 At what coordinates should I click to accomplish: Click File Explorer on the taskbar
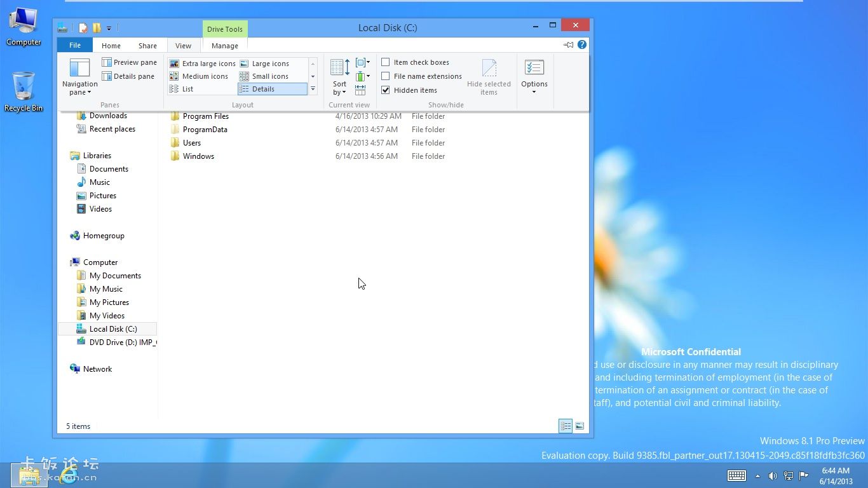pyautogui.click(x=29, y=475)
